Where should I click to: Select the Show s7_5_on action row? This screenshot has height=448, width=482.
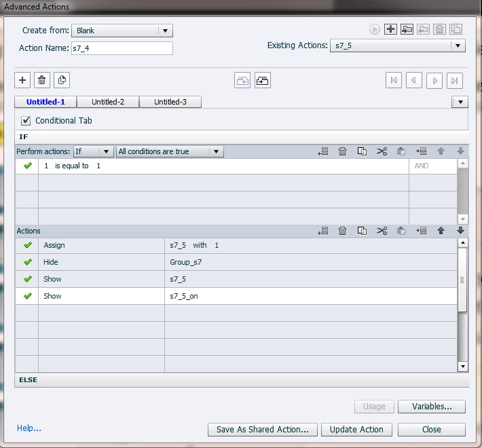tap(236, 296)
